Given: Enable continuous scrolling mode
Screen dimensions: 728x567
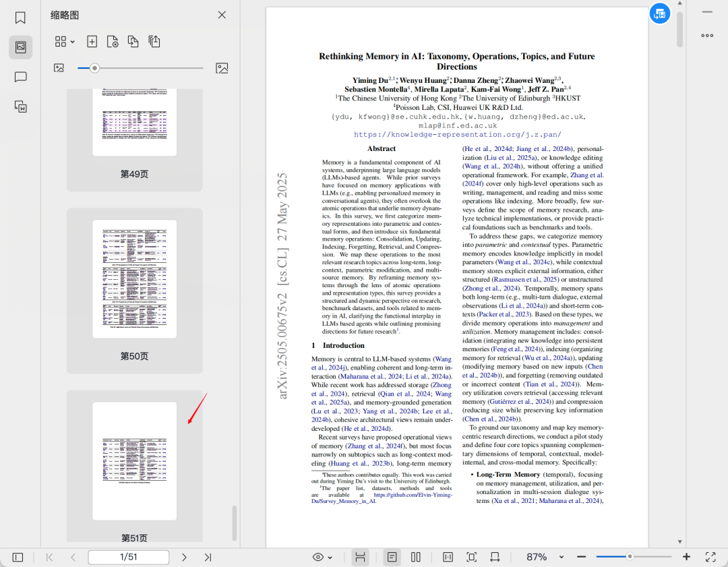Looking at the screenshot, I should pos(361,557).
